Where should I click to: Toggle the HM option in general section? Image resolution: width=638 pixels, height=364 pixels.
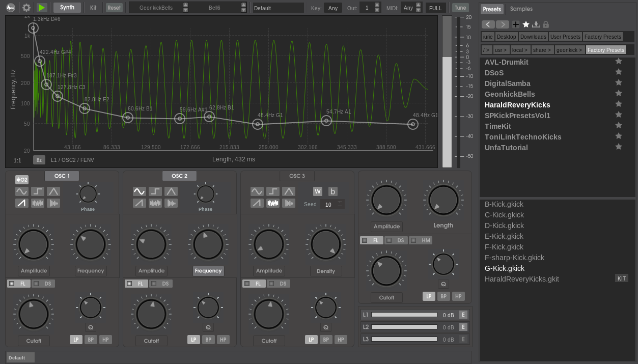pos(421,240)
